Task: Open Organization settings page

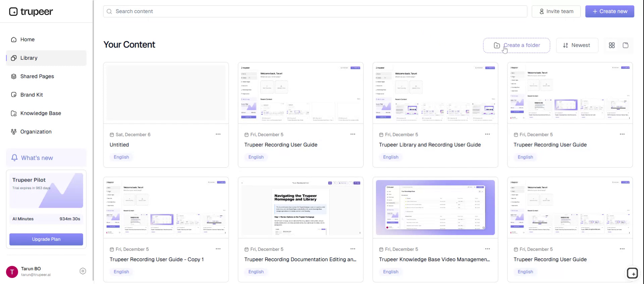Action: (x=46, y=132)
